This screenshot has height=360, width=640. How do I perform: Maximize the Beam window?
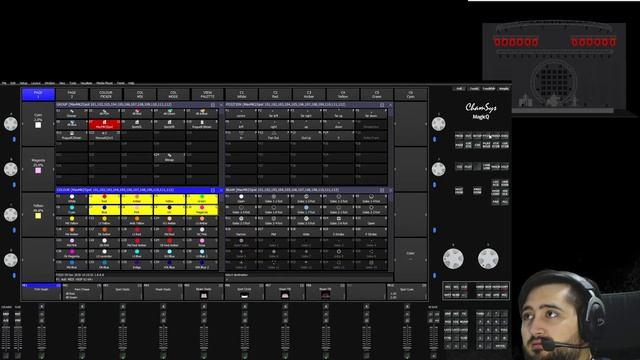(382, 190)
